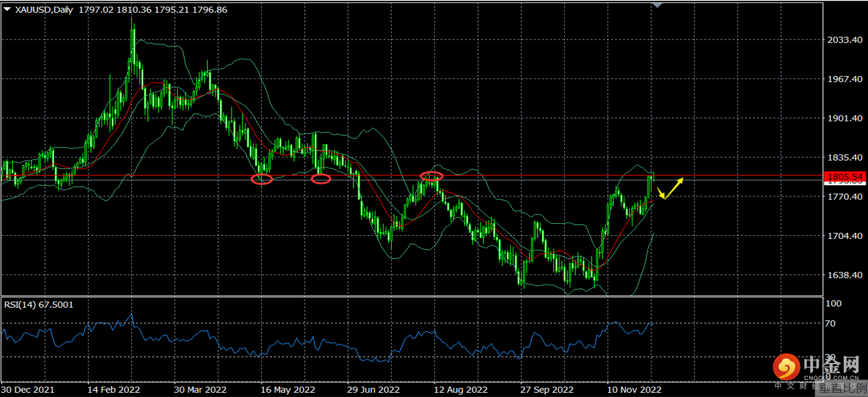Click the 30 Dec 2021 date label

(x=28, y=389)
